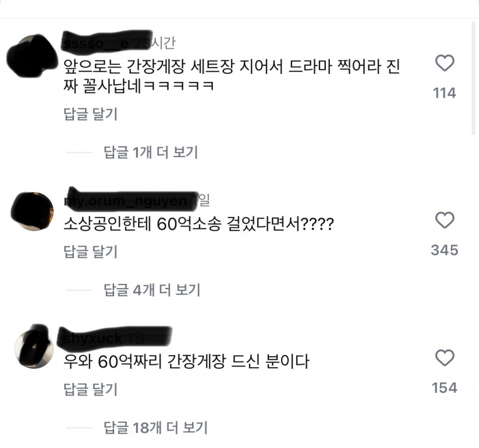479x448 pixels.
Task: Show 답글 18개 더 보기 replies
Action: (155, 427)
